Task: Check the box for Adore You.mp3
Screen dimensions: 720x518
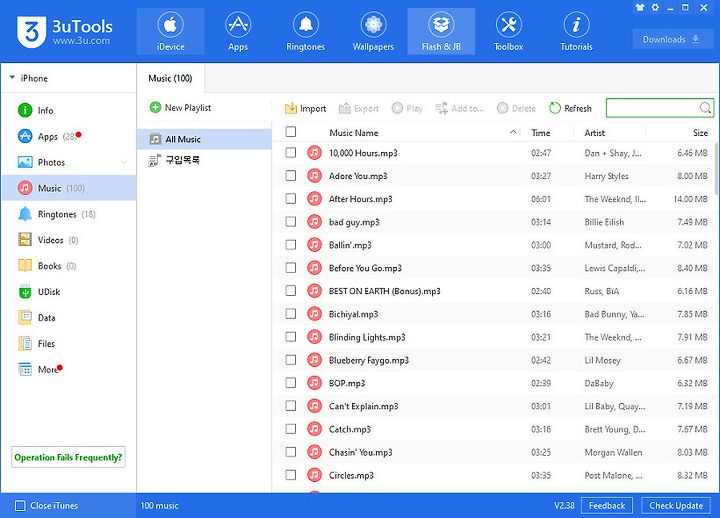Action: pyautogui.click(x=290, y=175)
